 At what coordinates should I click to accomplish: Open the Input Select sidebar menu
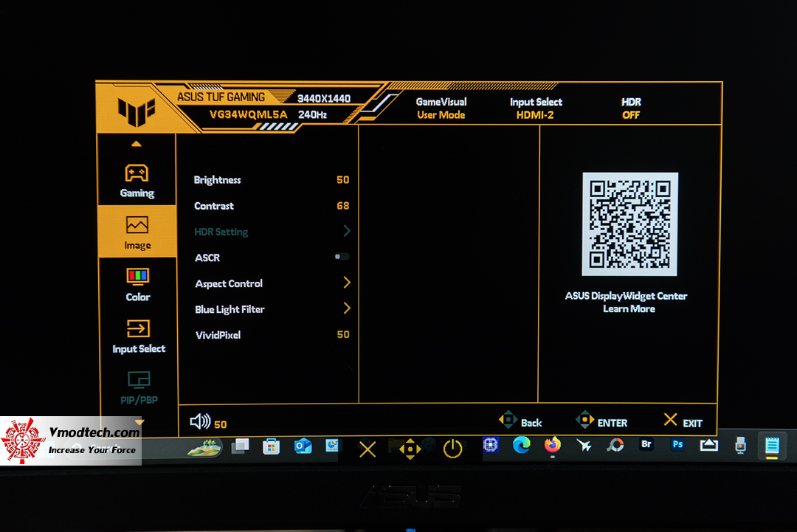pyautogui.click(x=138, y=336)
